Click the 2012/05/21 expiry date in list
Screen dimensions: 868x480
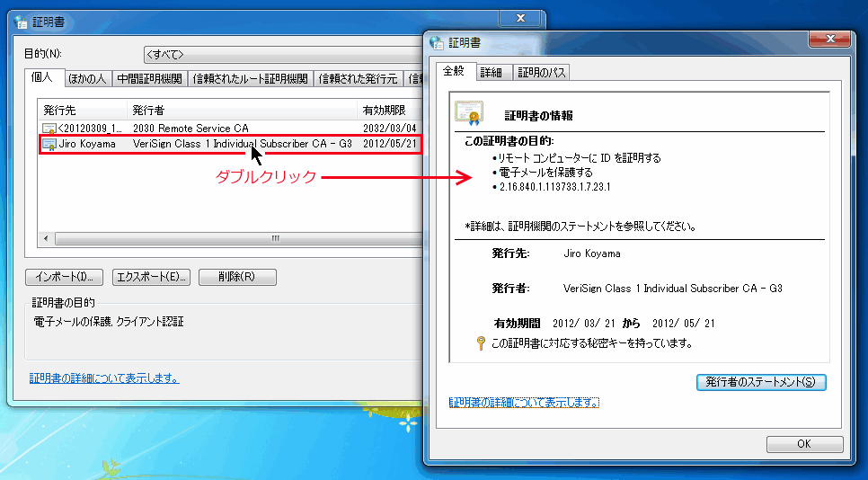pos(389,144)
